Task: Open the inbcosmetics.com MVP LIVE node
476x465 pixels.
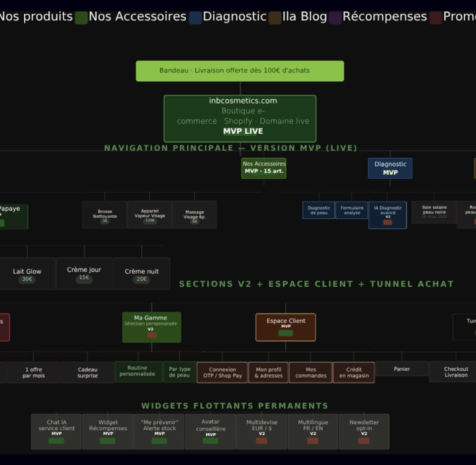Action: 240,118
